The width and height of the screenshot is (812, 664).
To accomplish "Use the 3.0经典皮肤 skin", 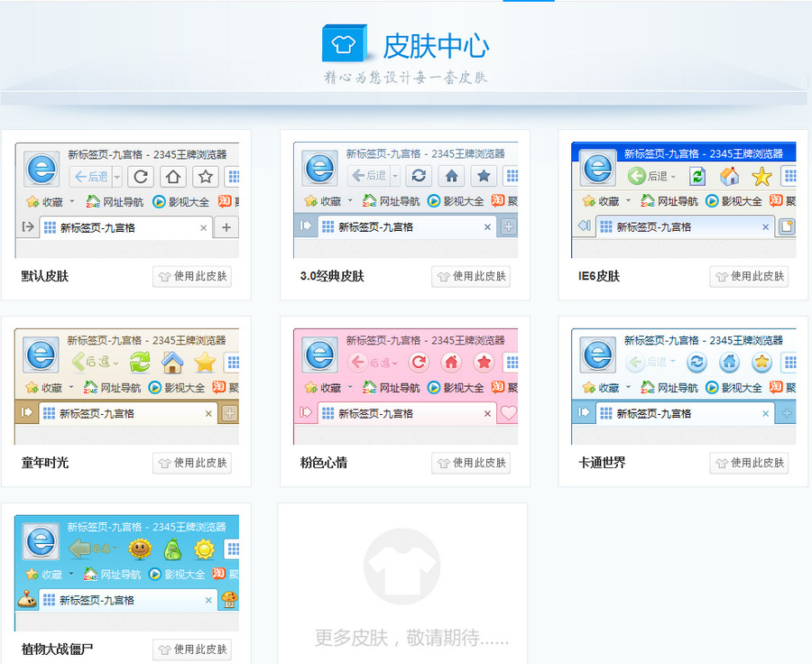I will pyautogui.click(x=471, y=276).
